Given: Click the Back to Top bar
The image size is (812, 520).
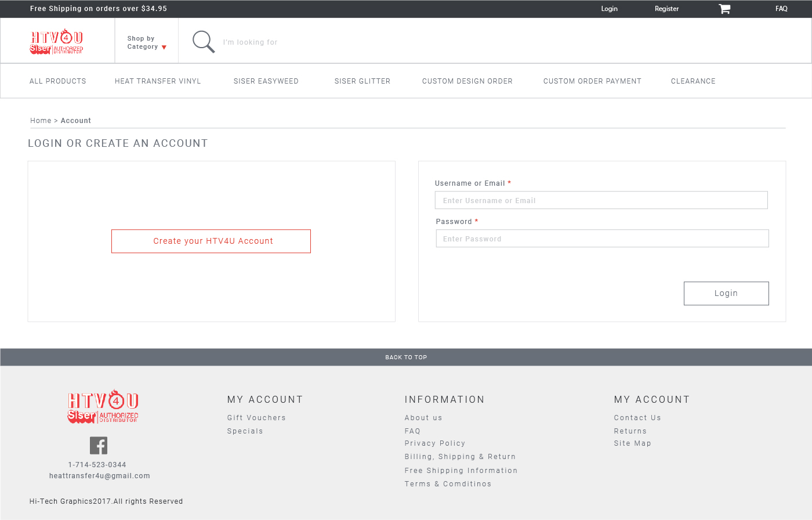Looking at the screenshot, I should (x=406, y=358).
